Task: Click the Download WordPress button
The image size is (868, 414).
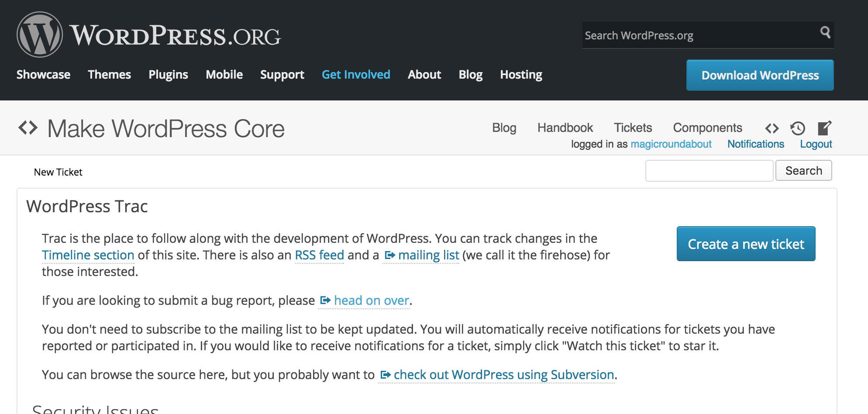Action: click(x=760, y=75)
